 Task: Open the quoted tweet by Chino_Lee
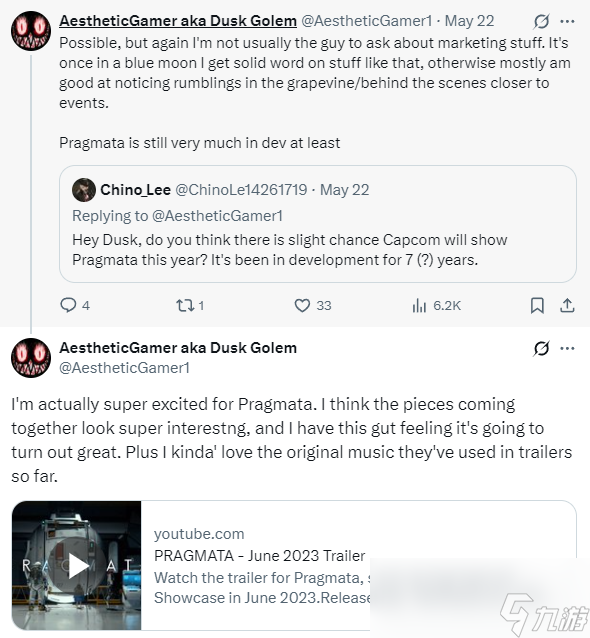(318, 224)
